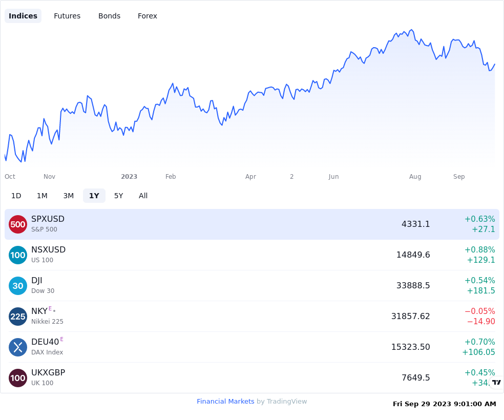Select the 3M time range
This screenshot has height=420, width=504.
(x=69, y=196)
